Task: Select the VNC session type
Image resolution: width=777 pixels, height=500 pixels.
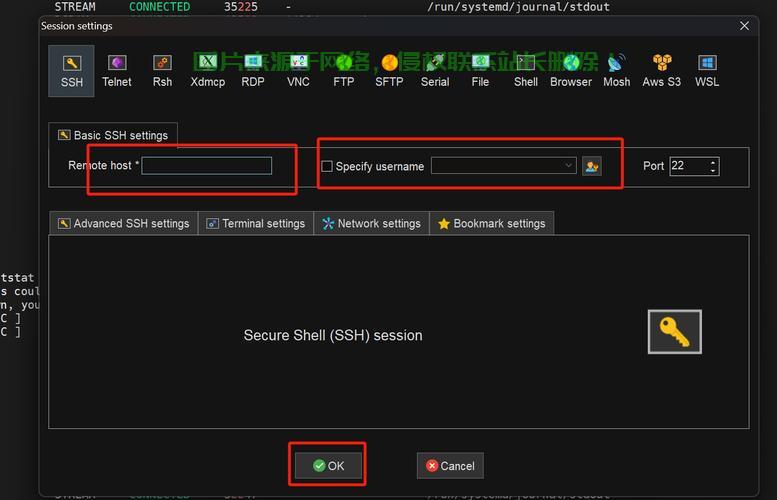Action: [298, 71]
